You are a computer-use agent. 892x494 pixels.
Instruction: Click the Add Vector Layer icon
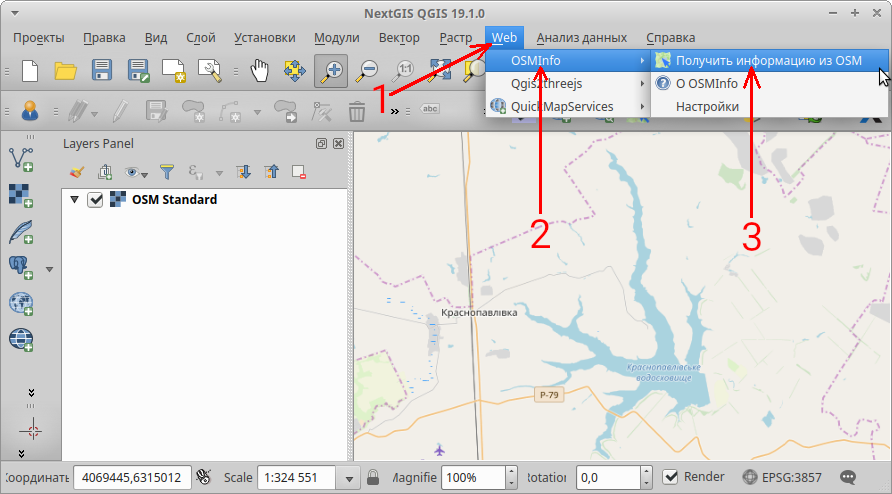[21, 159]
